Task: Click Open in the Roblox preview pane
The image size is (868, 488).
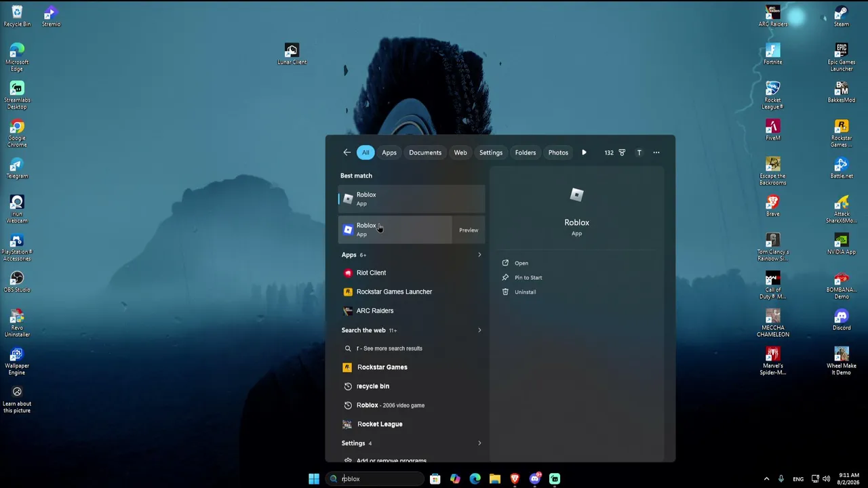Action: point(521,263)
